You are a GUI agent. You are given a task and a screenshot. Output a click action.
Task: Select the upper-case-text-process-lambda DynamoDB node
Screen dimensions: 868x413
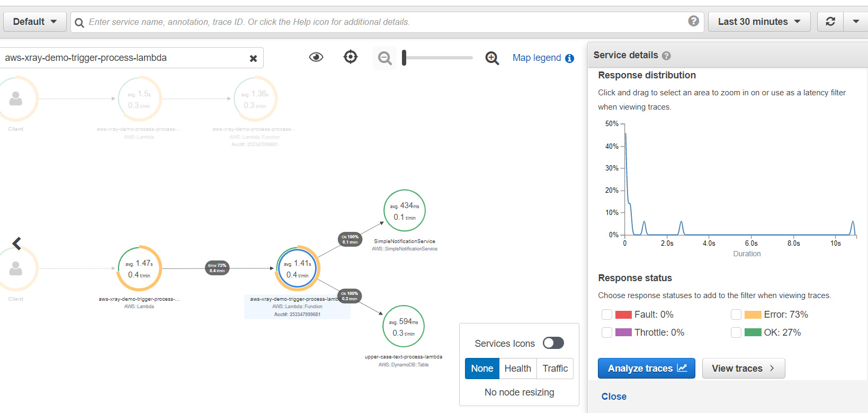tap(404, 326)
